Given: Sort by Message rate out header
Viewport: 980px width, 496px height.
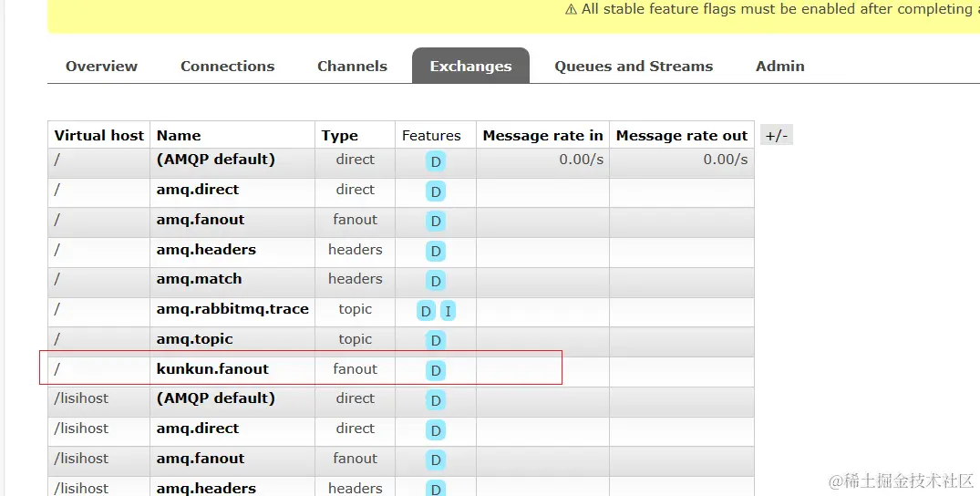Looking at the screenshot, I should coord(682,136).
